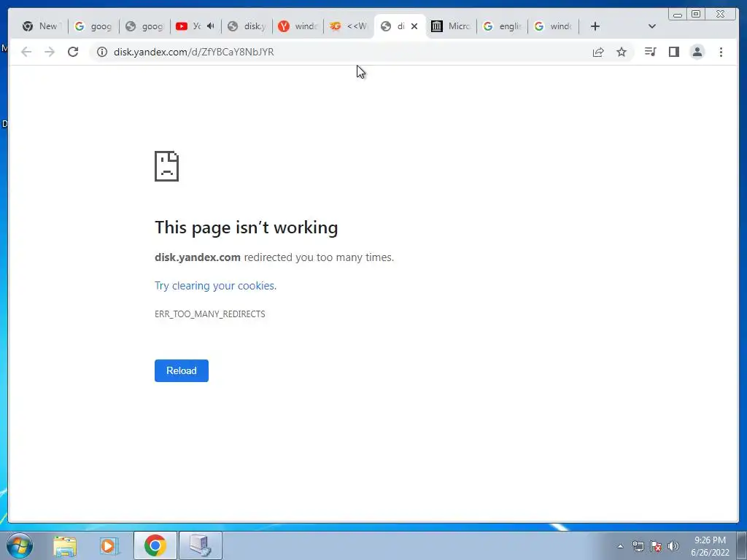
Task: Open the media controls icon in toolbar
Action: [x=650, y=52]
